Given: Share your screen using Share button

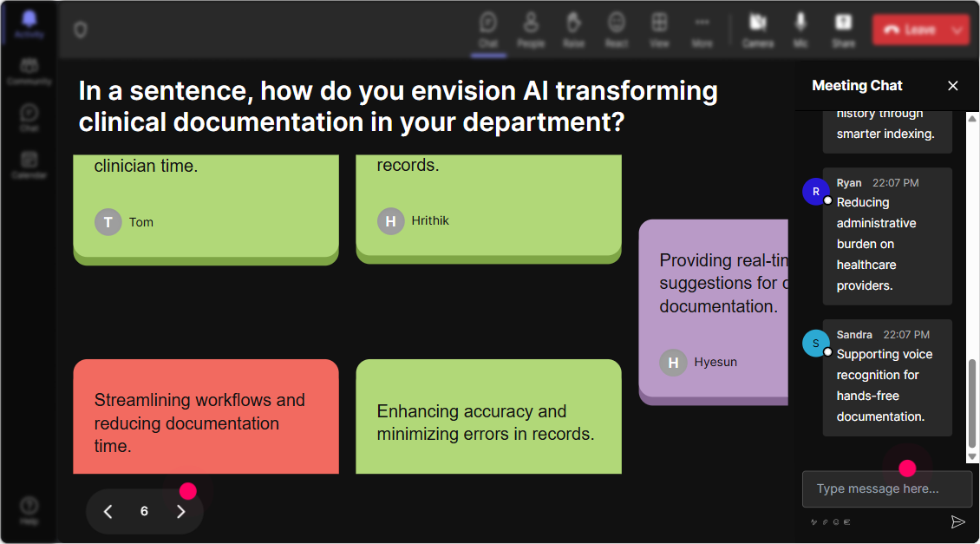Looking at the screenshot, I should [843, 29].
